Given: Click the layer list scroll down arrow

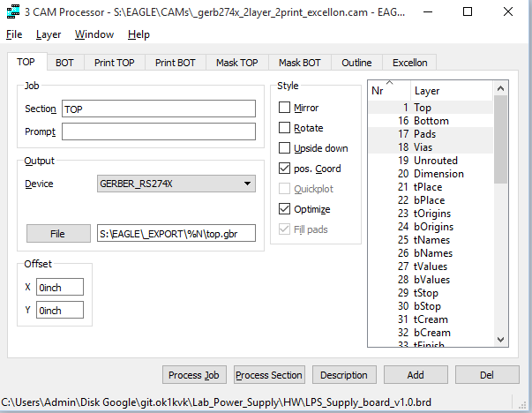Looking at the screenshot, I should point(500,339).
